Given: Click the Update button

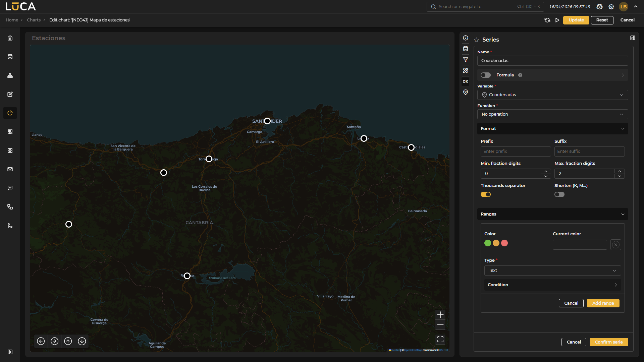Looking at the screenshot, I should (x=576, y=20).
